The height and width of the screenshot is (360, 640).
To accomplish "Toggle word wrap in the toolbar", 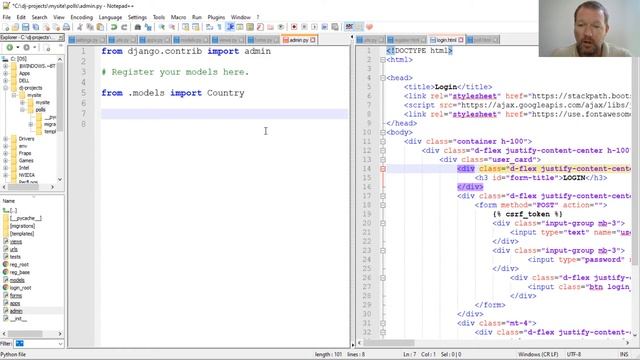I will tap(209, 27).
